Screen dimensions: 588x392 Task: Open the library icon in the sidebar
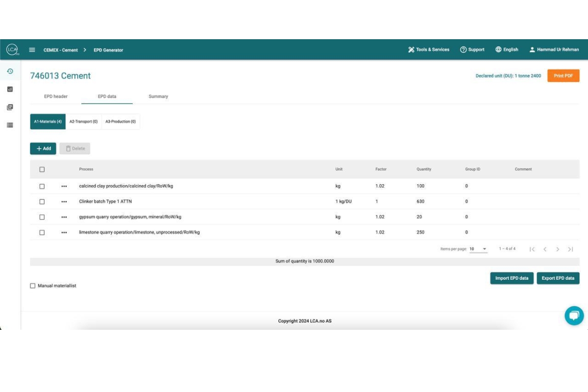pyautogui.click(x=10, y=107)
